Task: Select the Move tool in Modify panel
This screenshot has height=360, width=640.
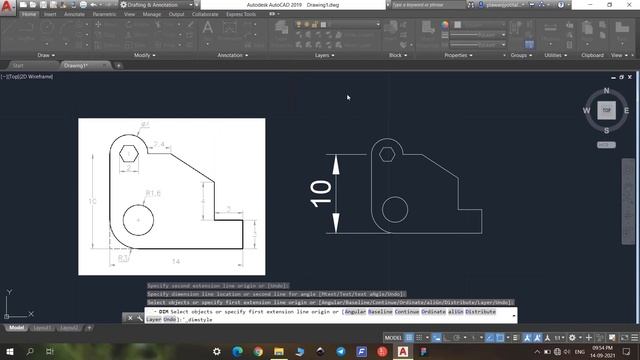Action: [98, 24]
